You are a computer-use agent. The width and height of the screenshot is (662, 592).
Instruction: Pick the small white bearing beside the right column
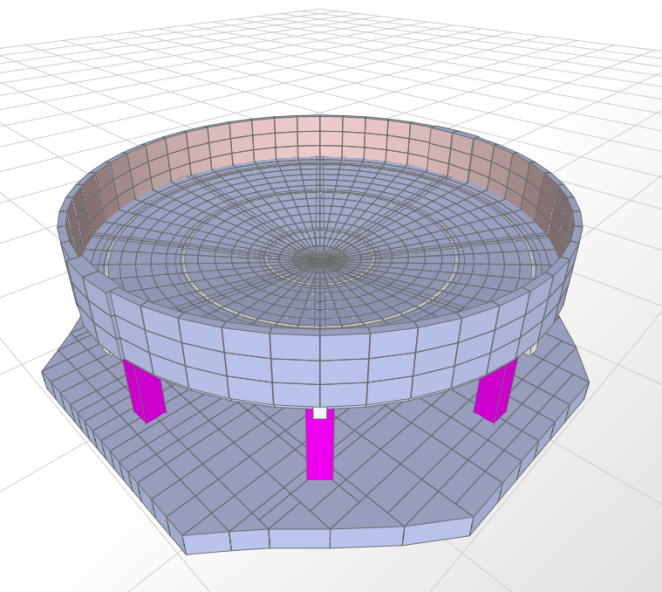(x=532, y=350)
